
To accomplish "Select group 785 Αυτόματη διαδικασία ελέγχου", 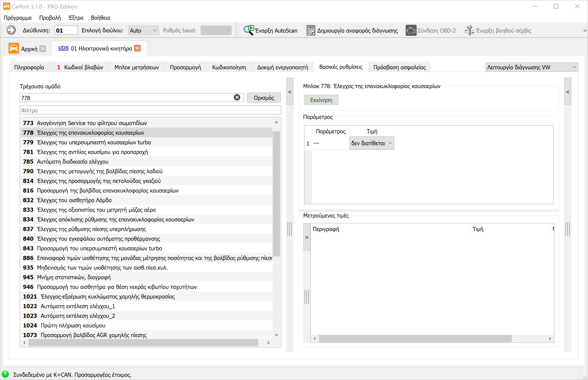I will coord(147,161).
